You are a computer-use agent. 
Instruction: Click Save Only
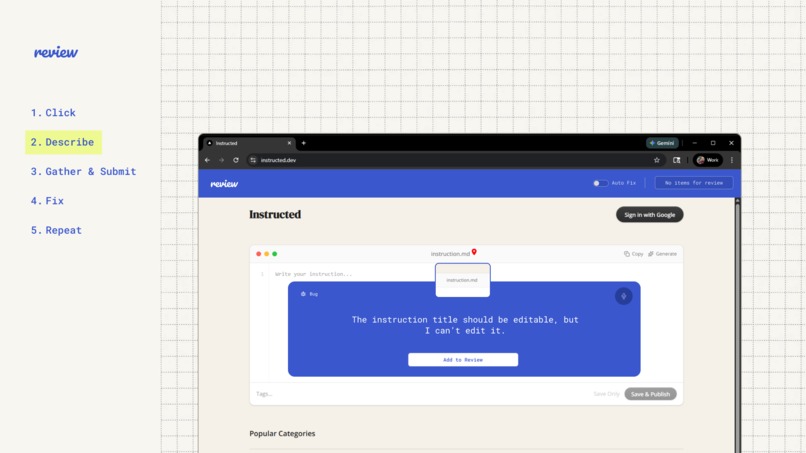pyautogui.click(x=607, y=394)
